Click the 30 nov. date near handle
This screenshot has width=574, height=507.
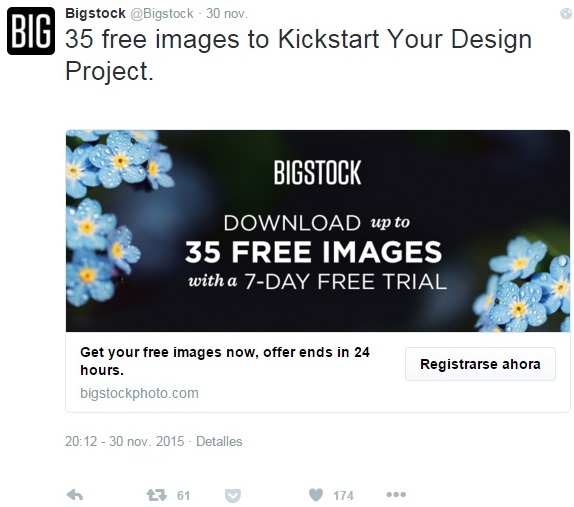227,14
